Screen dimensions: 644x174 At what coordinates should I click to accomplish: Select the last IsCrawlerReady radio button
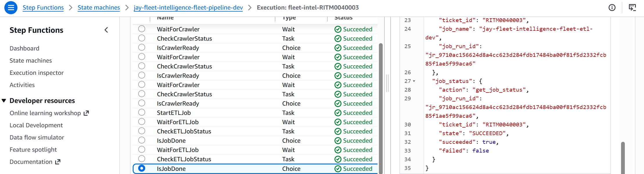[142, 103]
